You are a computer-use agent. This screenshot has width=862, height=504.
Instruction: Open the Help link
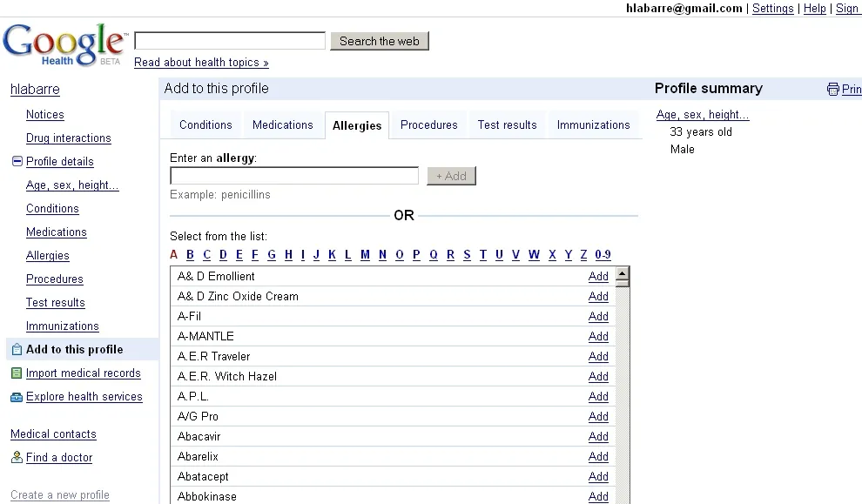click(x=815, y=8)
